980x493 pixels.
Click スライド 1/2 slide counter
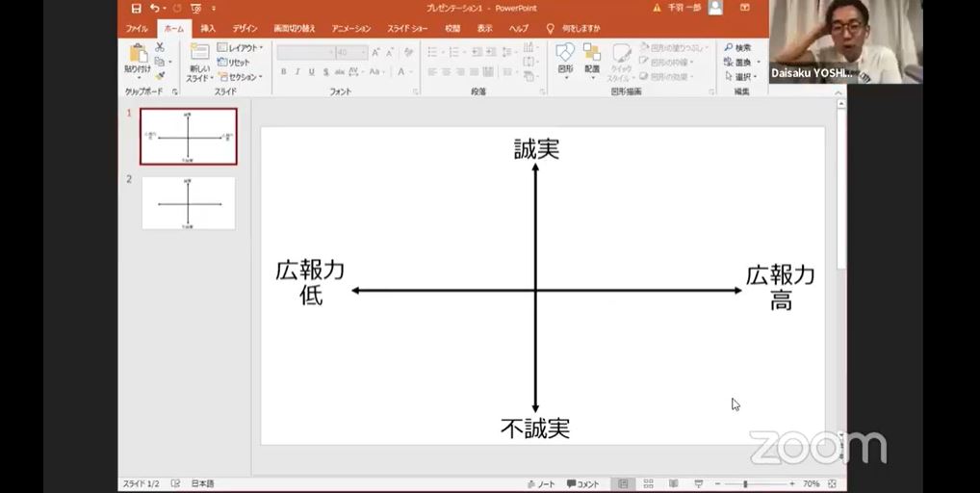click(141, 483)
